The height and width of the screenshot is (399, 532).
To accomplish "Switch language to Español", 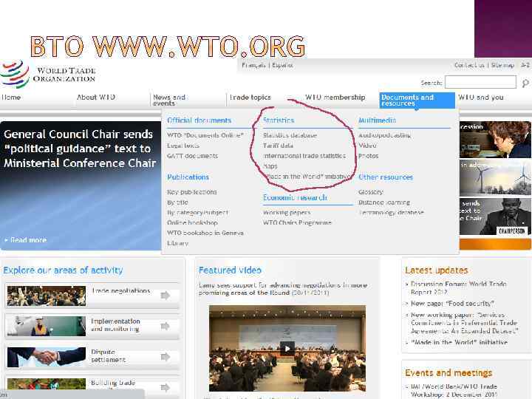I will (x=282, y=65).
